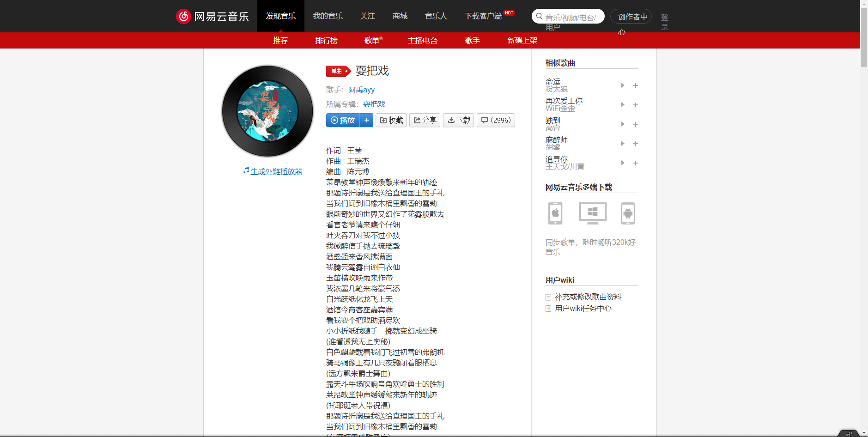Click the NetEase Cloud Music logo

coord(212,16)
